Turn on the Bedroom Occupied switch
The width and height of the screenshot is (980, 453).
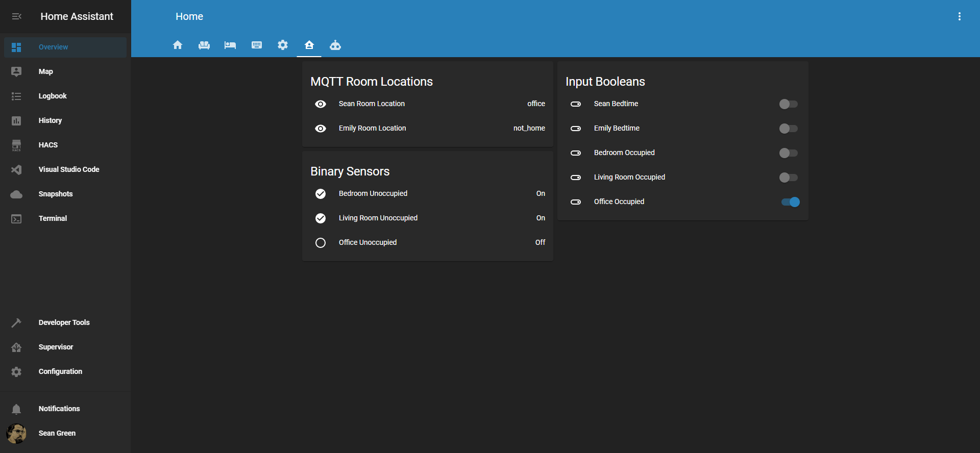pos(788,153)
